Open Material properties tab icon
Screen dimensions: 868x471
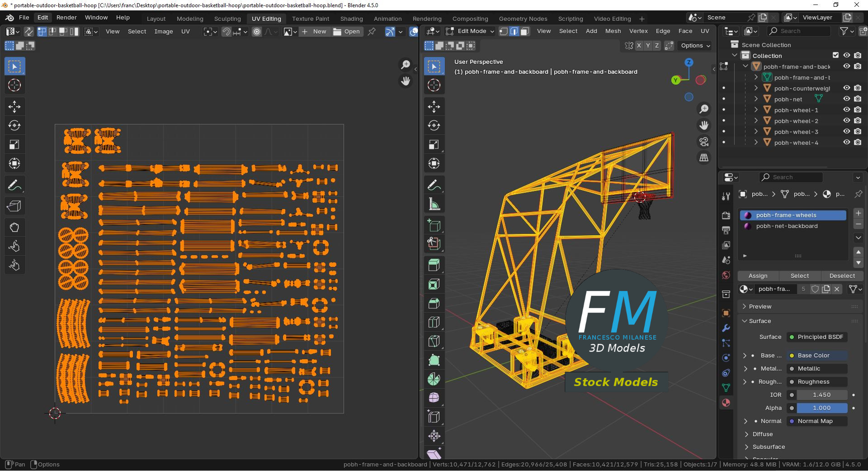pos(726,403)
